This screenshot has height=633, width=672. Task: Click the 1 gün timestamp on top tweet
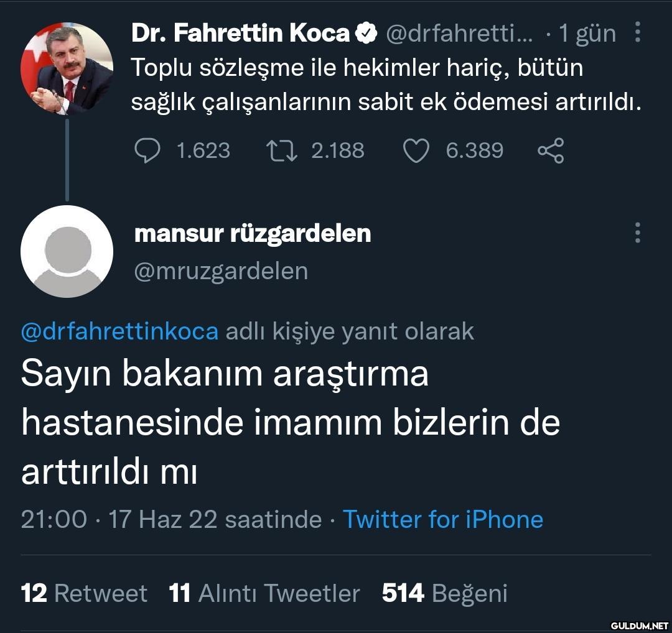pyautogui.click(x=587, y=34)
